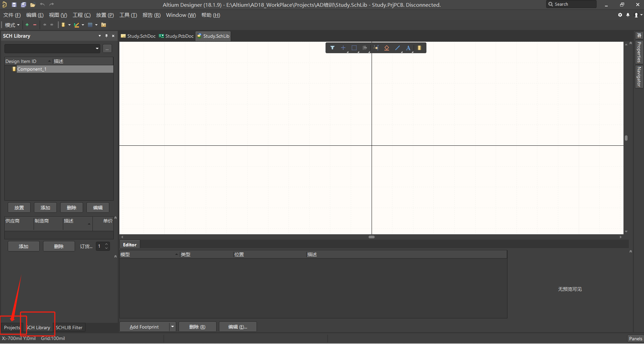Pick the Place Text String tool
This screenshot has width=644, height=344.
tap(408, 48)
